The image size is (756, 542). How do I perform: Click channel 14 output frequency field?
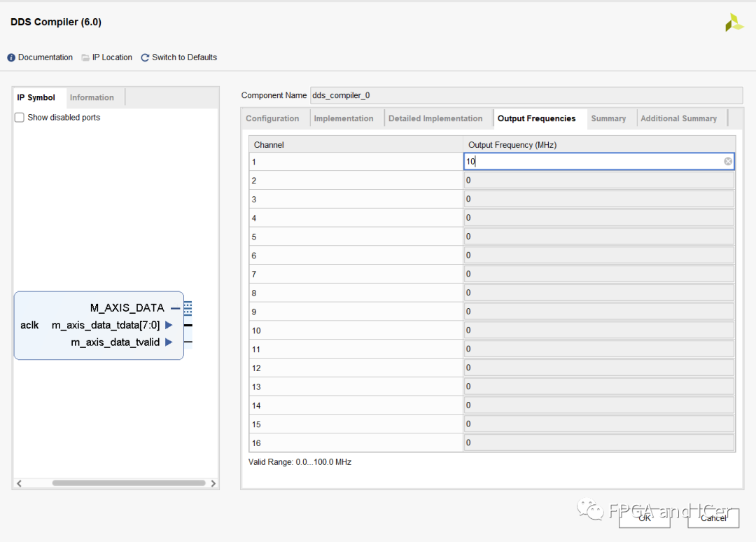(598, 405)
